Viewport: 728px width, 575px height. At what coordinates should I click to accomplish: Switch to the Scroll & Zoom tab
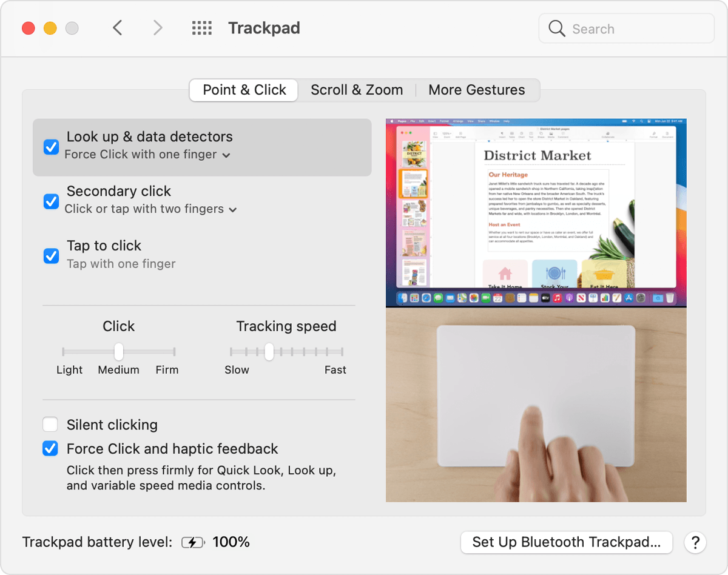(x=357, y=89)
